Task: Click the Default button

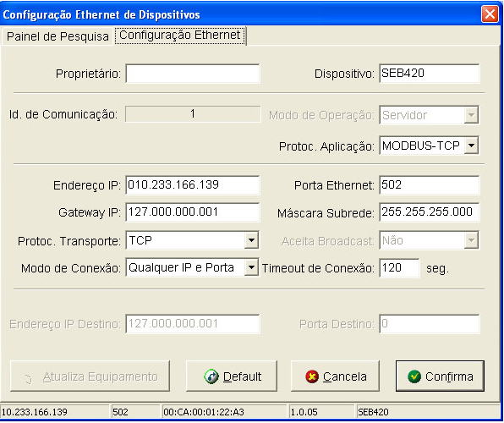Action: (x=232, y=376)
